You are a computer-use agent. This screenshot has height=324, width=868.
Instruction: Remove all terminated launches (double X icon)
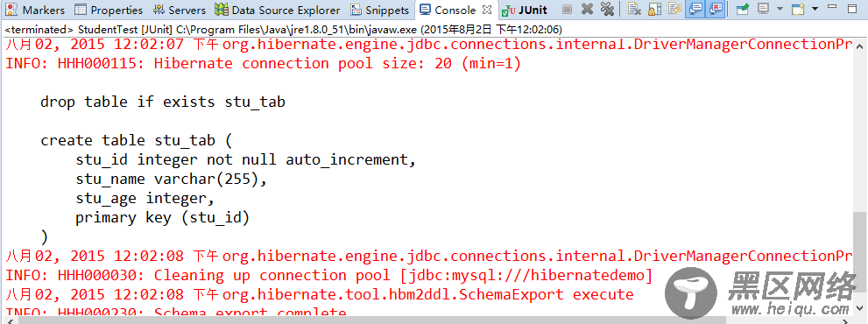point(607,9)
